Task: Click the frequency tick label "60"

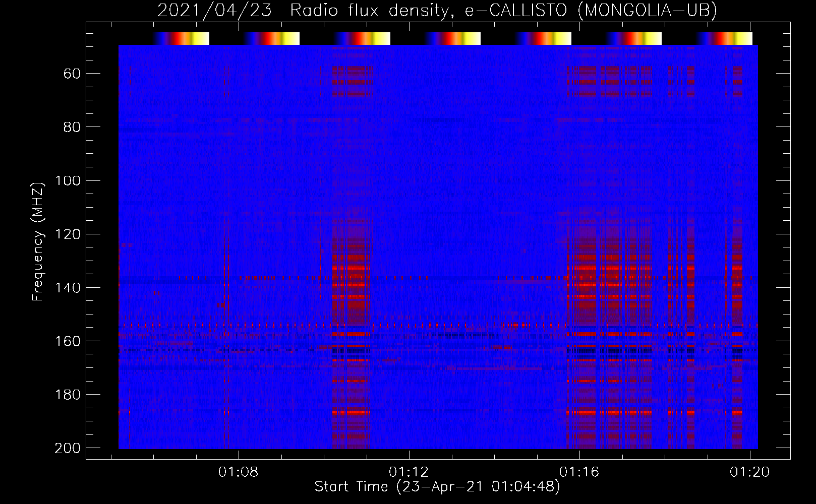Action: [x=72, y=74]
